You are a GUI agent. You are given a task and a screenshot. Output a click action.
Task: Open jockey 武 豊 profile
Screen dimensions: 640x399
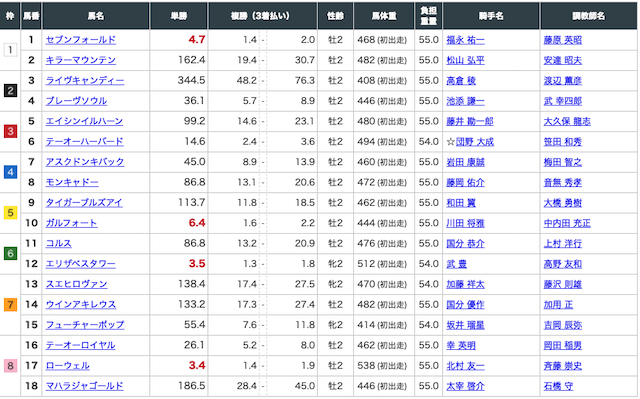pos(456,264)
